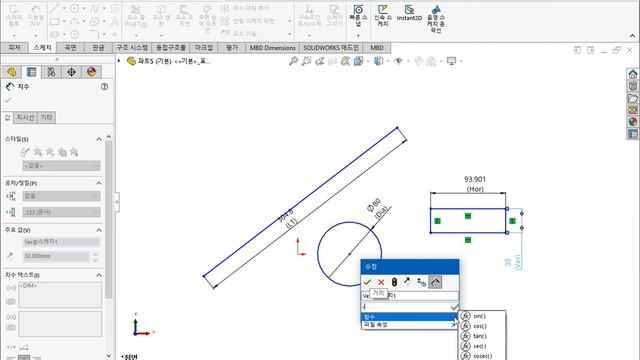Collapse the 주요 값 (Primary Value) section

(x=99, y=230)
